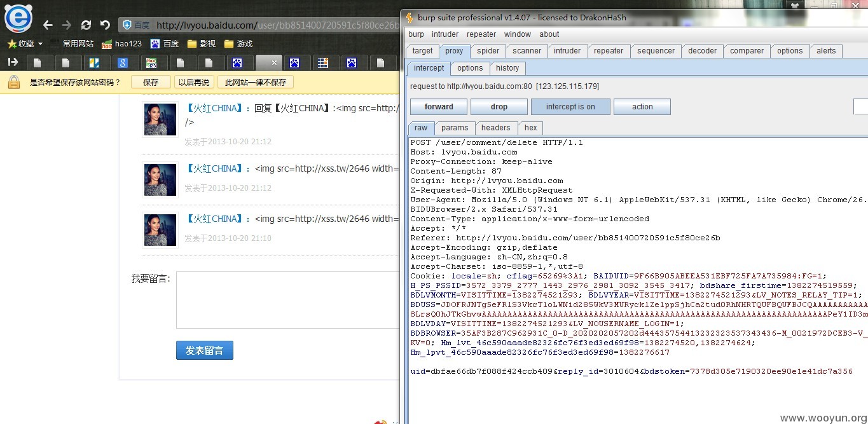Select the history sub-tab
This screenshot has height=424, width=868.
tap(507, 68)
